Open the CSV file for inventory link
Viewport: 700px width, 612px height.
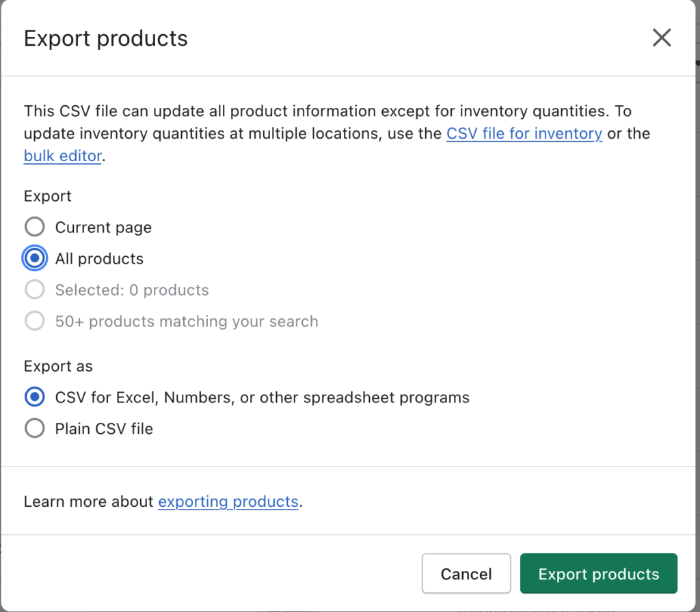click(524, 133)
